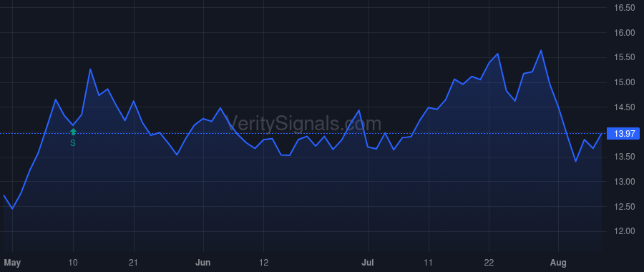The height and width of the screenshot is (272, 644).
Task: Click the 22 date label on time axis
Action: tap(489, 263)
